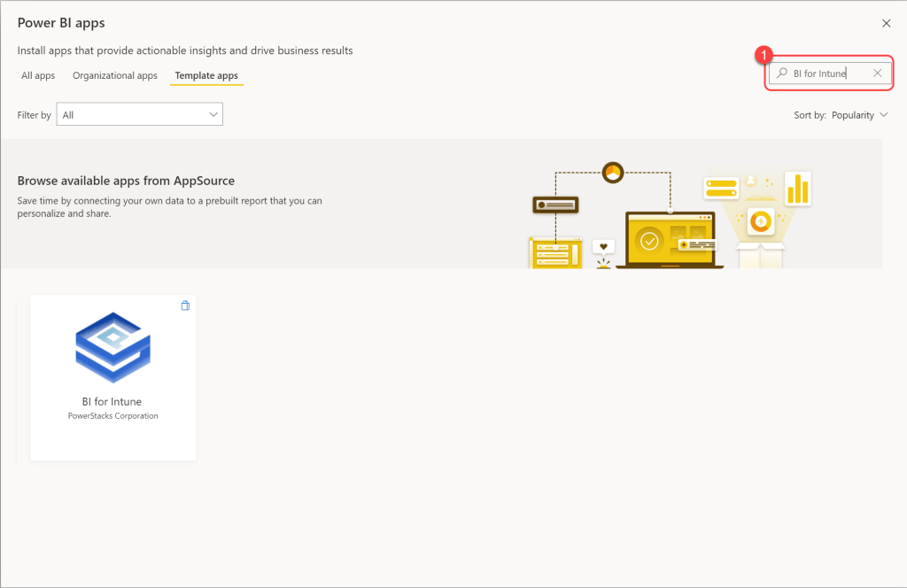Screen dimensions: 907x588
Task: Click the magnifier icon in search box
Action: coord(782,73)
